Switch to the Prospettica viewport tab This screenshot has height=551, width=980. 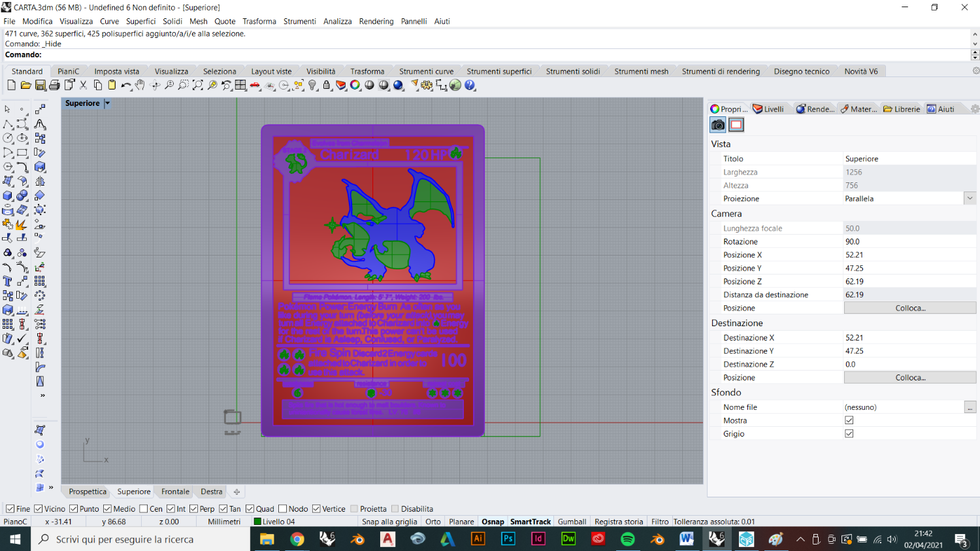click(88, 492)
